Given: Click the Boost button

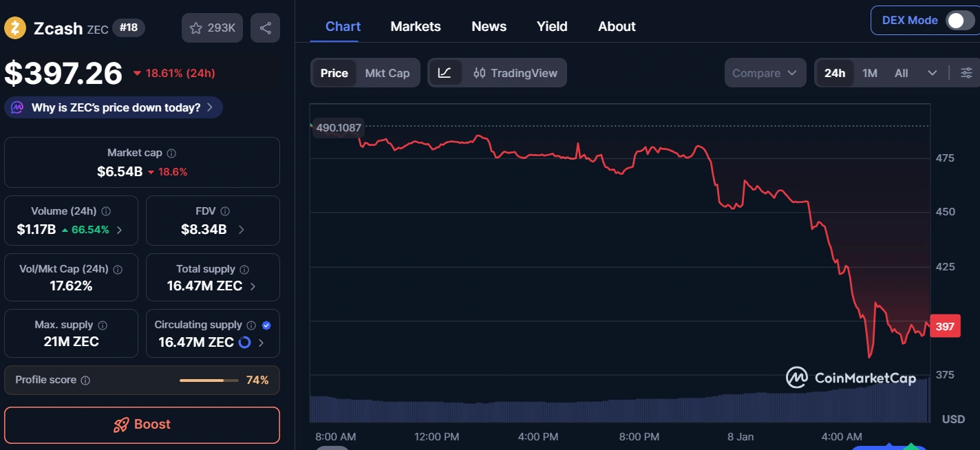Looking at the screenshot, I should (142, 425).
